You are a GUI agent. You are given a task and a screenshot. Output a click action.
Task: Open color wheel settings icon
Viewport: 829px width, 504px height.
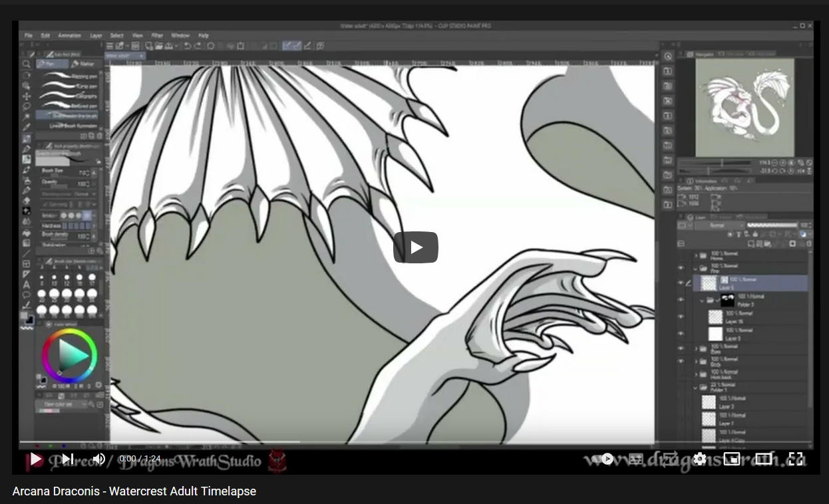[98, 384]
